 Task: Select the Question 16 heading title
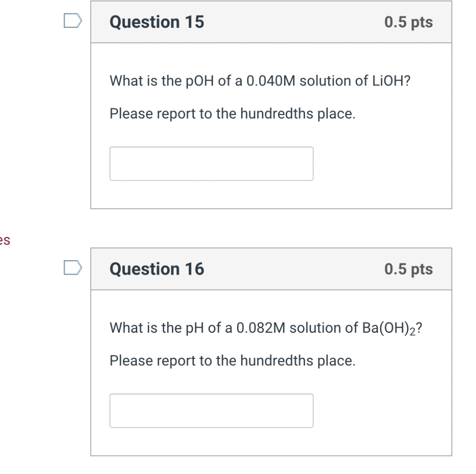click(x=157, y=269)
